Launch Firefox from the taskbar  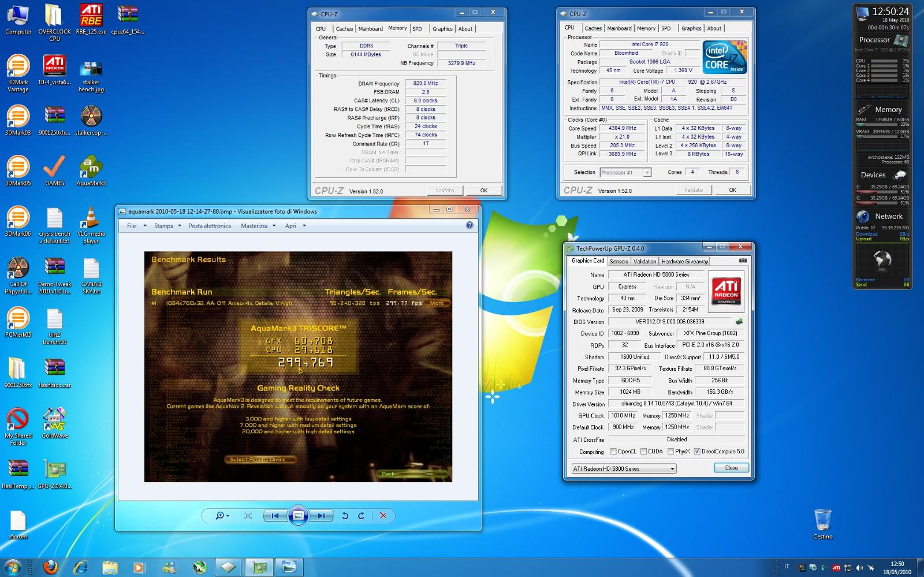click(51, 567)
